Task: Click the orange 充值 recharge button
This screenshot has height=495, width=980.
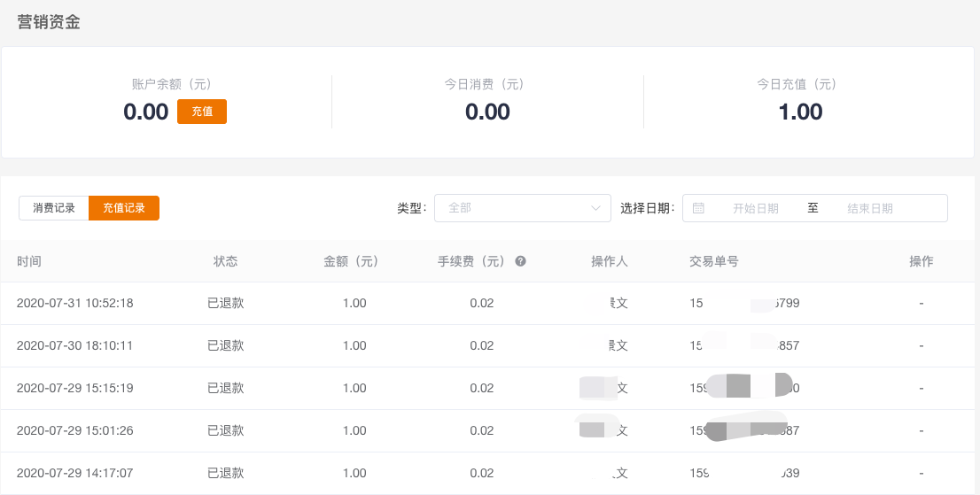Action: click(202, 112)
